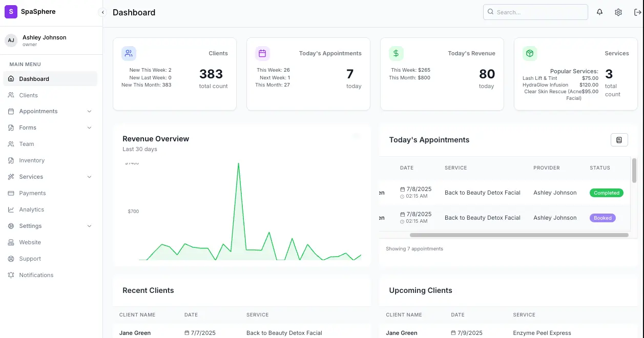Click the Services card box icon
The height and width of the screenshot is (338, 644).
pos(530,53)
